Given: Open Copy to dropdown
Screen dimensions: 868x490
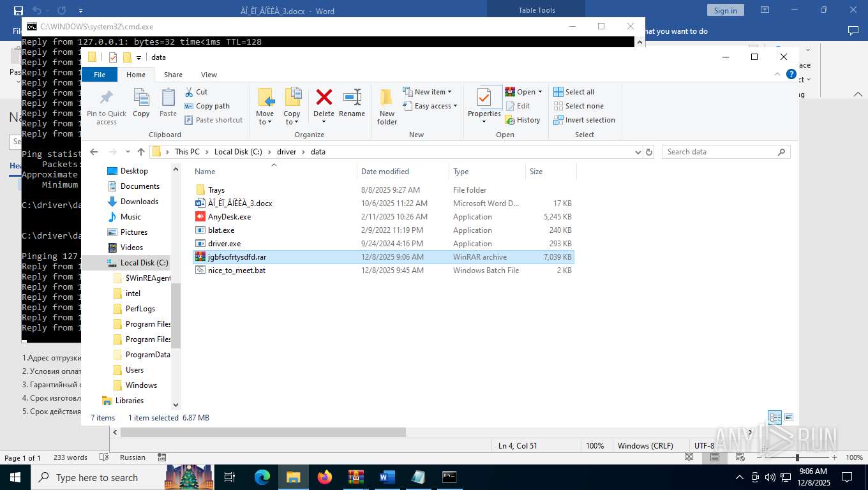Looking at the screenshot, I should coord(292,118).
